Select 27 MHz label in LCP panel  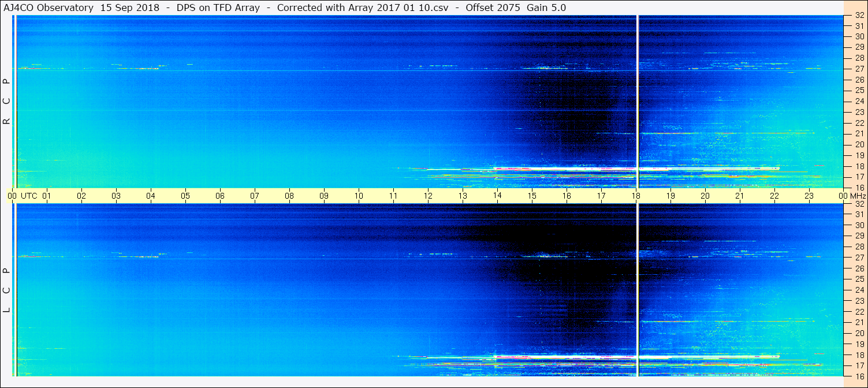[859, 258]
